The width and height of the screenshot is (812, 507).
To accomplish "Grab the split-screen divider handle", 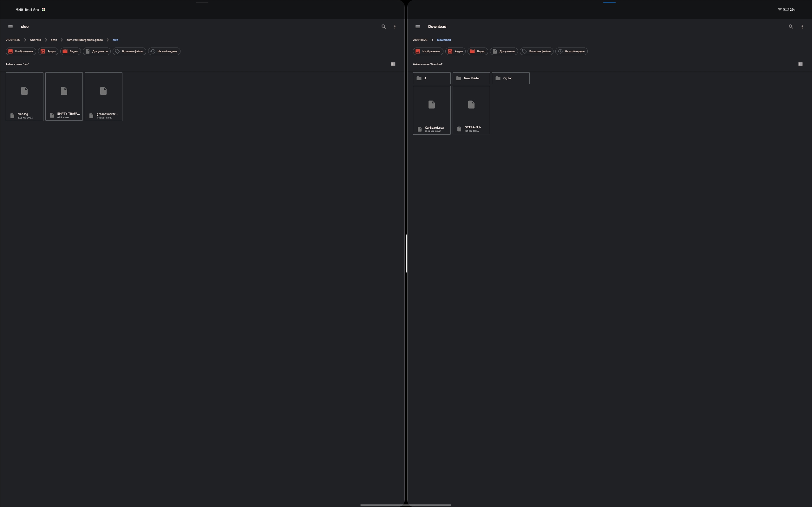I will pos(406,253).
